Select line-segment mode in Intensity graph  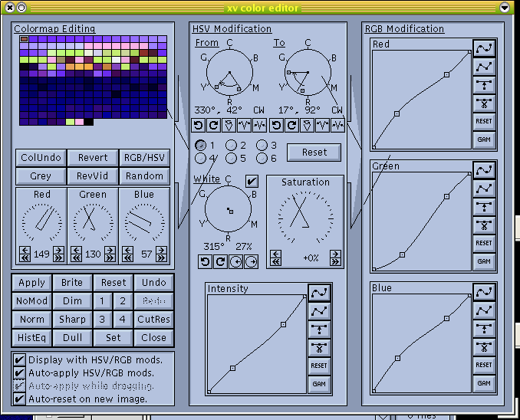click(319, 311)
